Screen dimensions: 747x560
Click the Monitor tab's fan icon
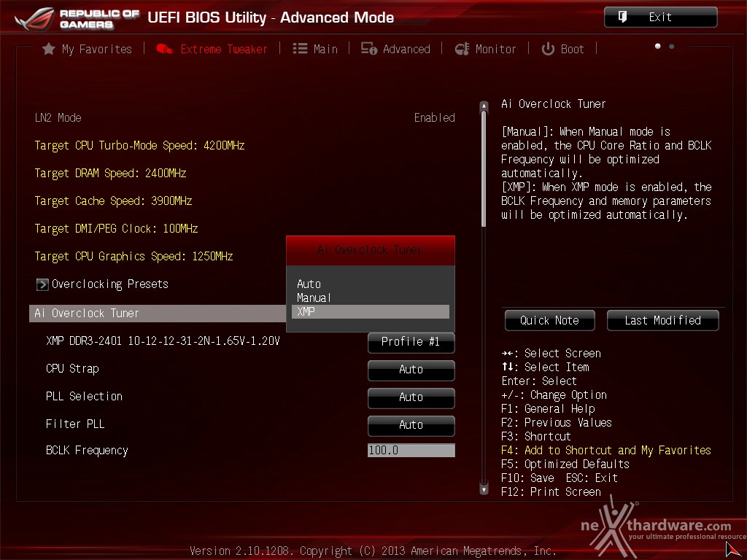tap(462, 49)
